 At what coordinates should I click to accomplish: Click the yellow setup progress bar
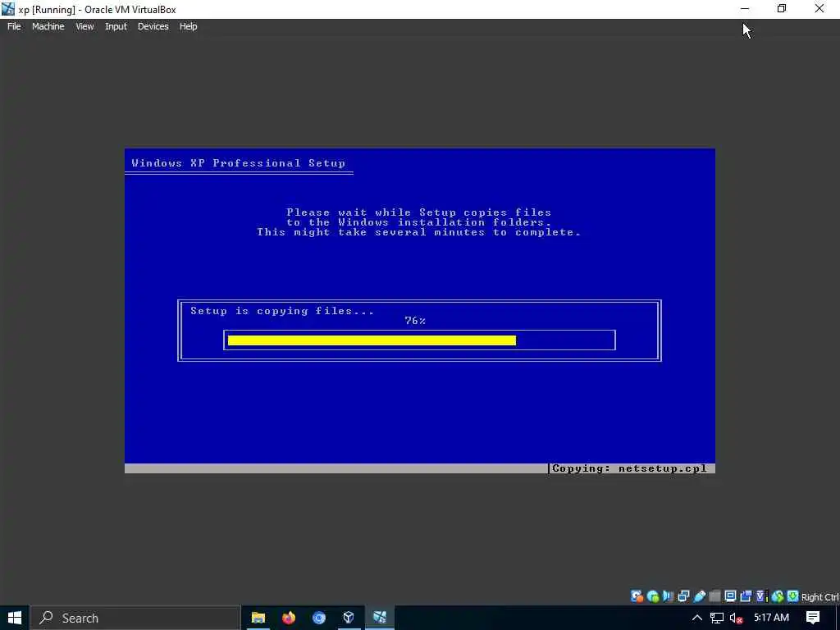(372, 340)
